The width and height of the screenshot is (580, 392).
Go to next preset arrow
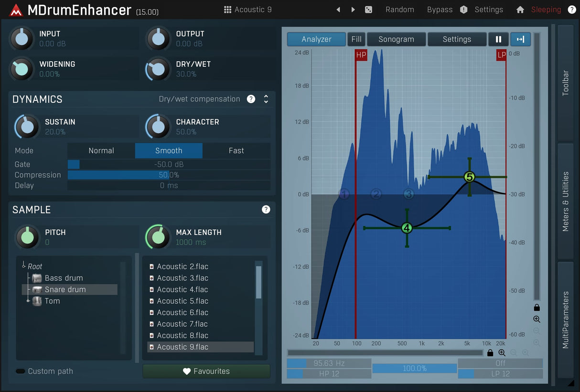click(x=353, y=10)
